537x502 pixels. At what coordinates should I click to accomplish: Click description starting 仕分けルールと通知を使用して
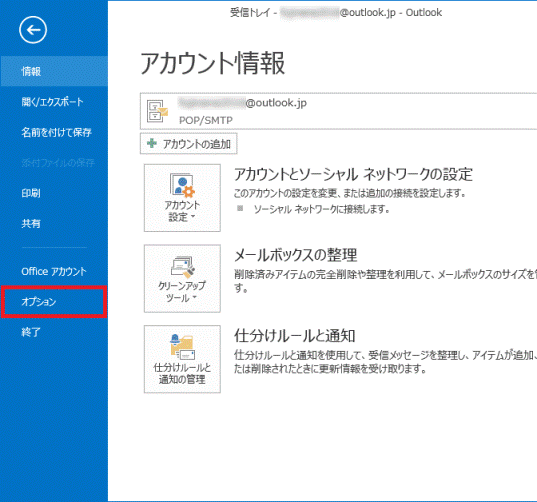385,362
